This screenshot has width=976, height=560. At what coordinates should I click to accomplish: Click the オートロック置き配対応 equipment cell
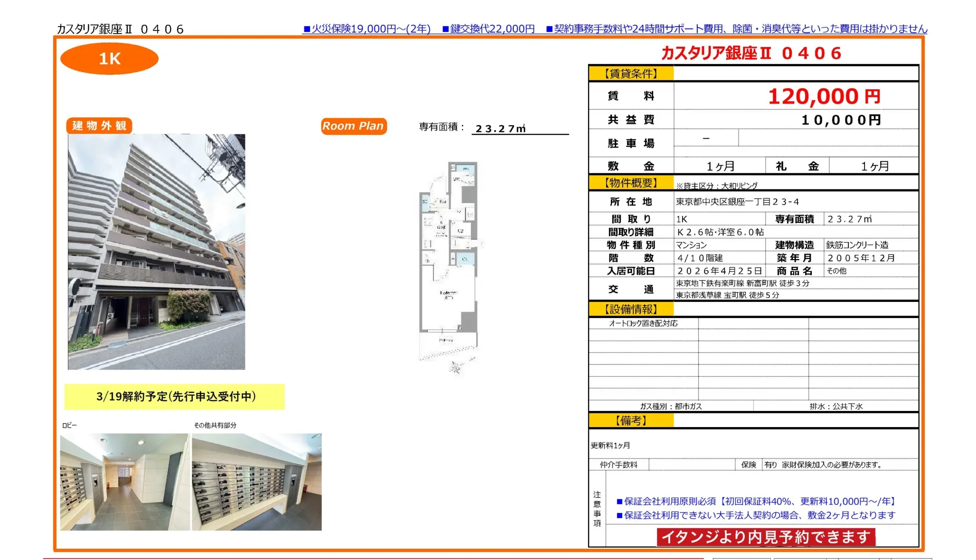[643, 324]
